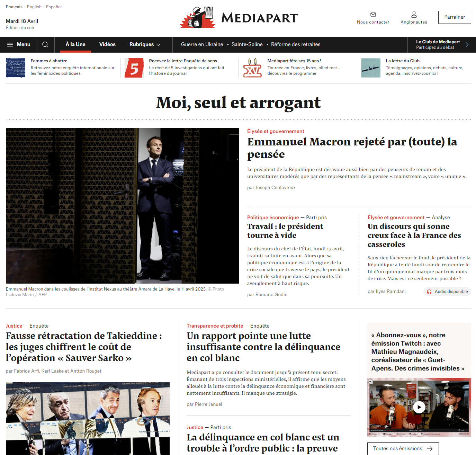Click Toutes nos émissions button
Image resolution: width=476 pixels, height=455 pixels.
pos(403,448)
